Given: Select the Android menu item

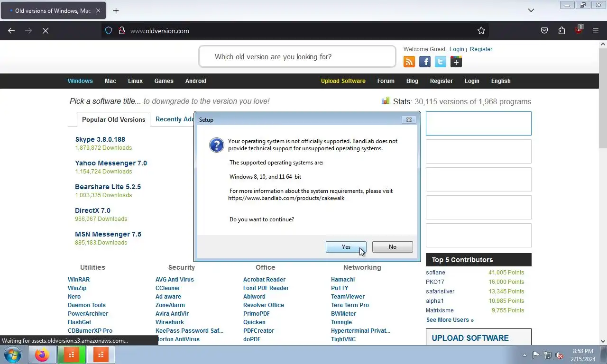Looking at the screenshot, I should point(196,81).
